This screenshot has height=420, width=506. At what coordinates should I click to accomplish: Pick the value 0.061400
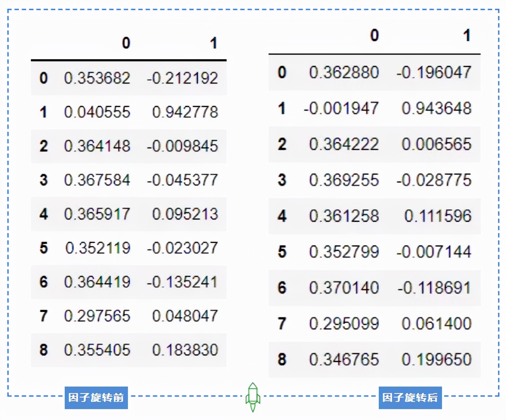click(437, 324)
